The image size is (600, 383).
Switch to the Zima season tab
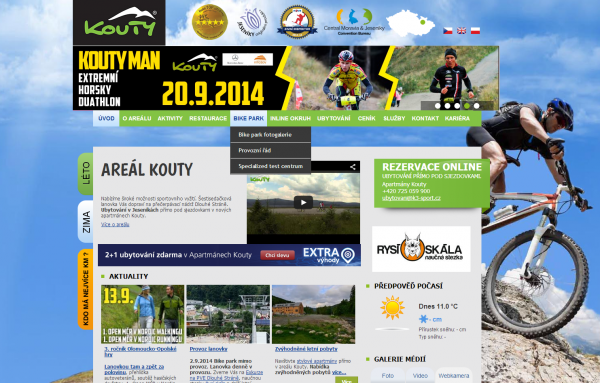click(x=86, y=222)
